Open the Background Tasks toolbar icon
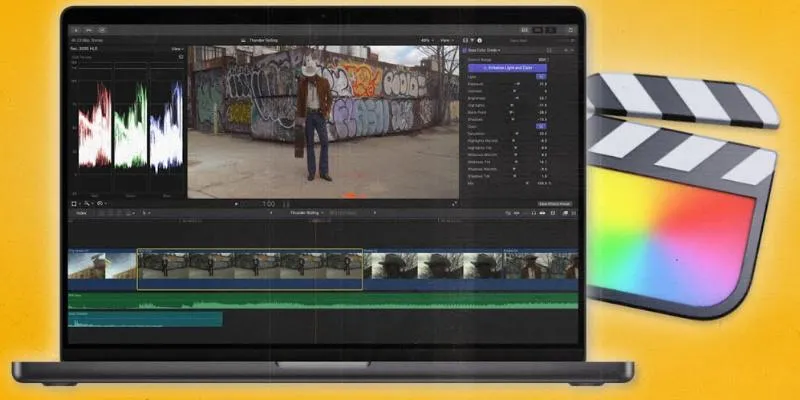The image size is (800, 400). pyautogui.click(x=102, y=30)
